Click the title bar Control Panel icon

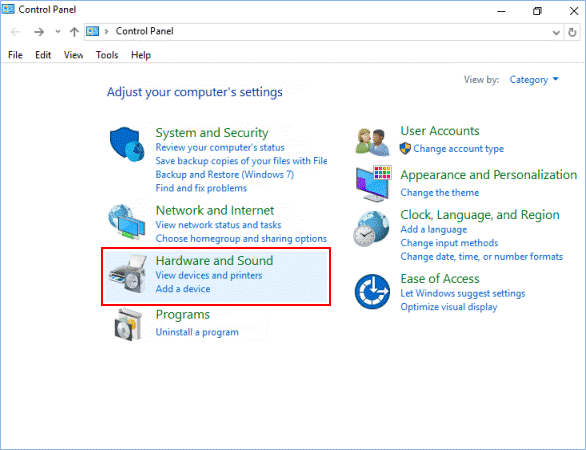click(x=8, y=9)
